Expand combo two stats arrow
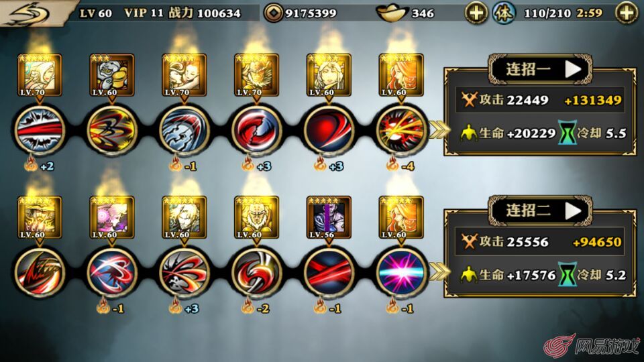The image size is (644, 362). pyautogui.click(x=438, y=272)
